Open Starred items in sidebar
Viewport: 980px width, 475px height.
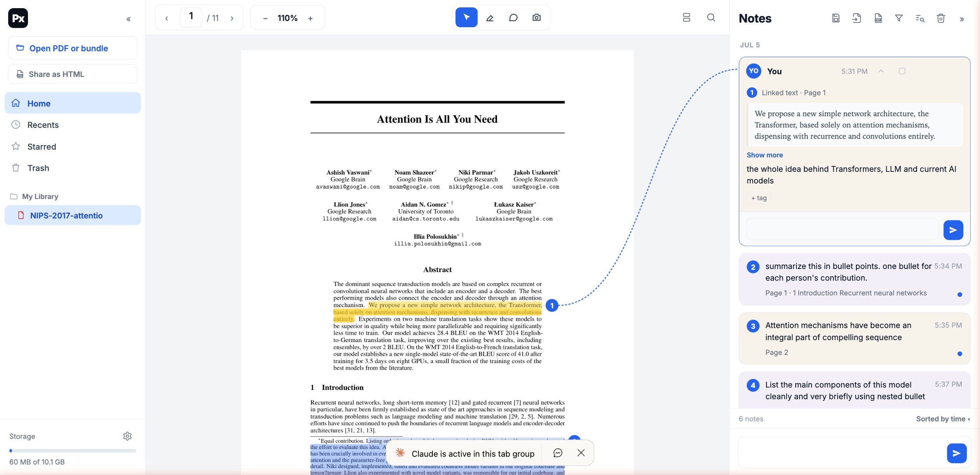pyautogui.click(x=73, y=147)
